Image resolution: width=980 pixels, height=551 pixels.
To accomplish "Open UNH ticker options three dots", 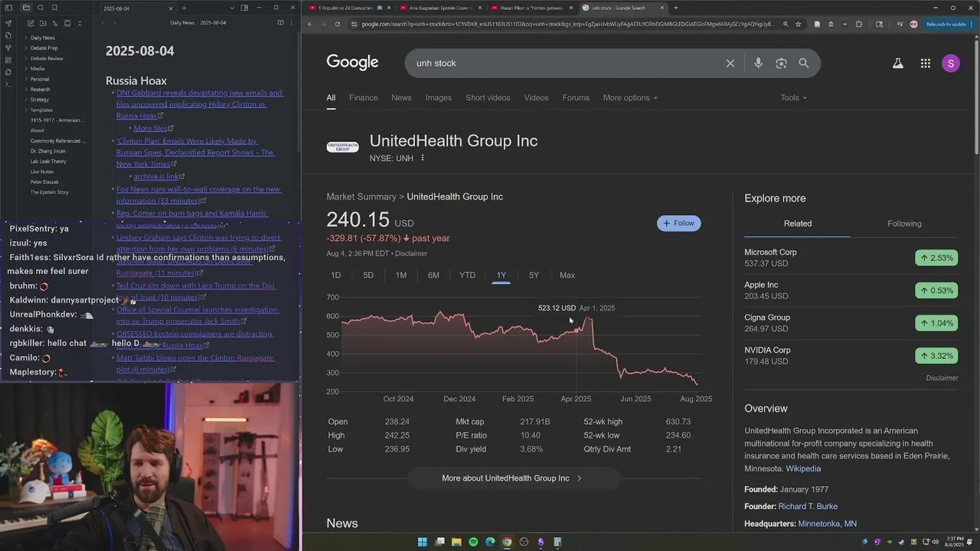I will click(422, 158).
